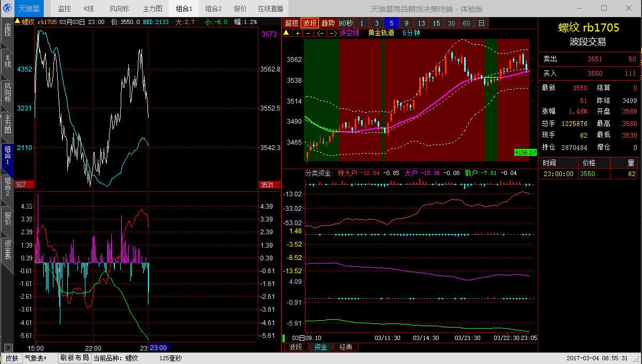Viewport: 642px width, 364px height.
Task: Switch chart period to 日 daily
Action: click(481, 23)
